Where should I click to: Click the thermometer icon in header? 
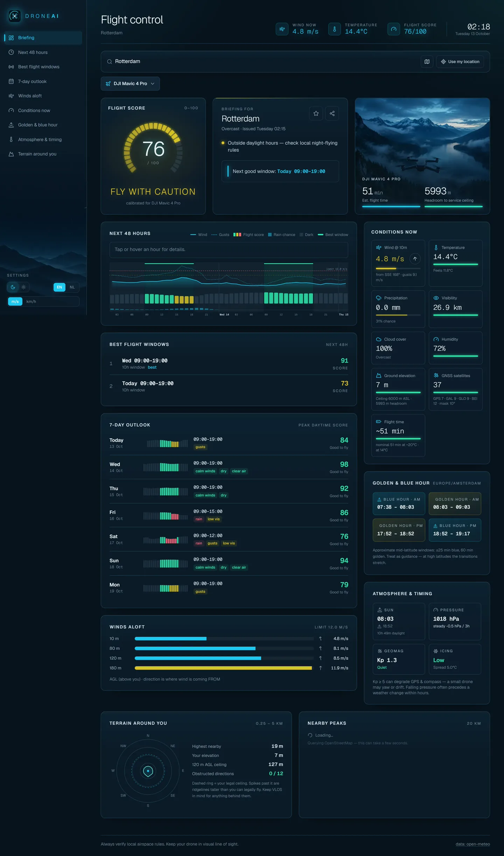[335, 29]
